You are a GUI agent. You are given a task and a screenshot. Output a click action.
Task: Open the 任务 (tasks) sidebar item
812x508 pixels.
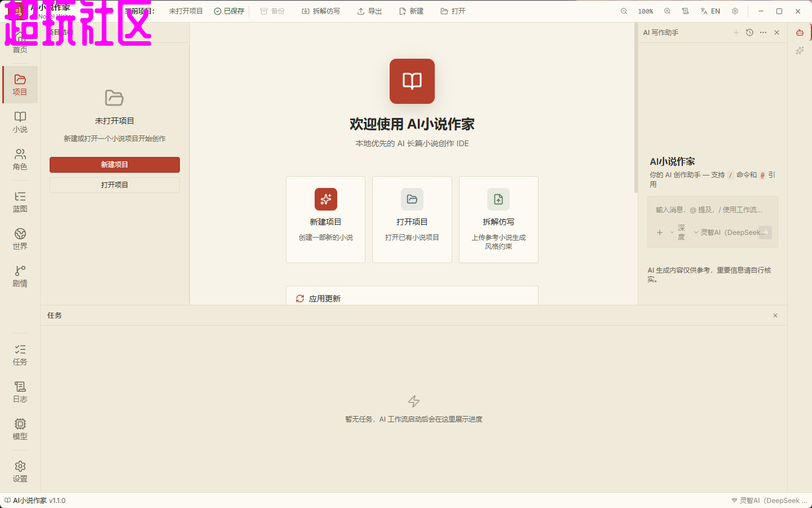click(20, 354)
